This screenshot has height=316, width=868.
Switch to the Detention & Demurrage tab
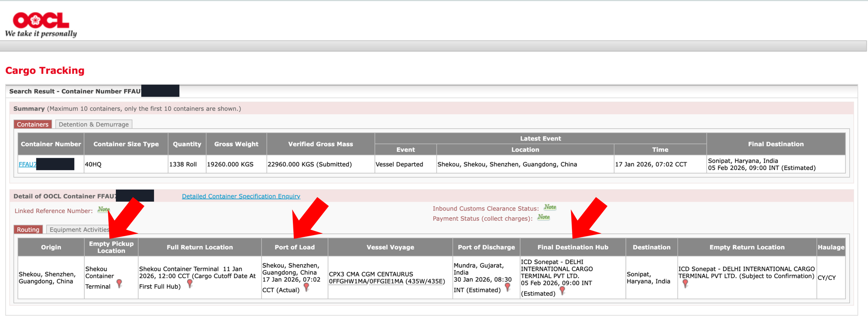pyautogui.click(x=94, y=124)
